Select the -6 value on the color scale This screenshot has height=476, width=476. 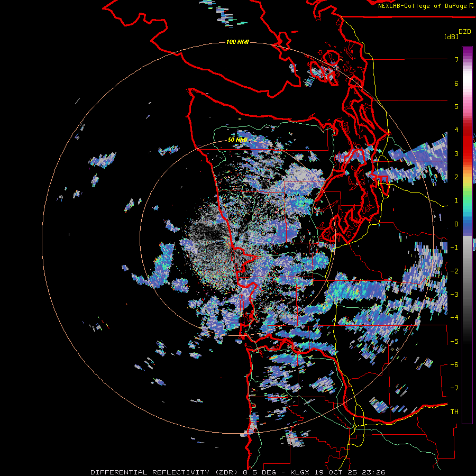point(454,365)
